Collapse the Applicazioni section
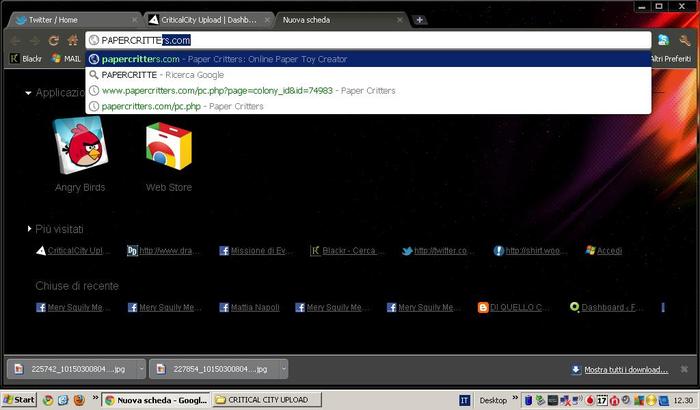The image size is (700, 410). click(x=28, y=93)
